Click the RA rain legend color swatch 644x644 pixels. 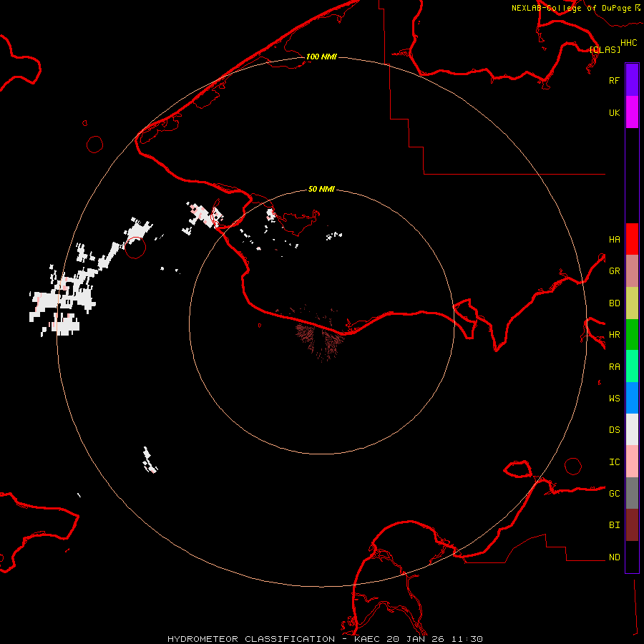[x=632, y=366]
